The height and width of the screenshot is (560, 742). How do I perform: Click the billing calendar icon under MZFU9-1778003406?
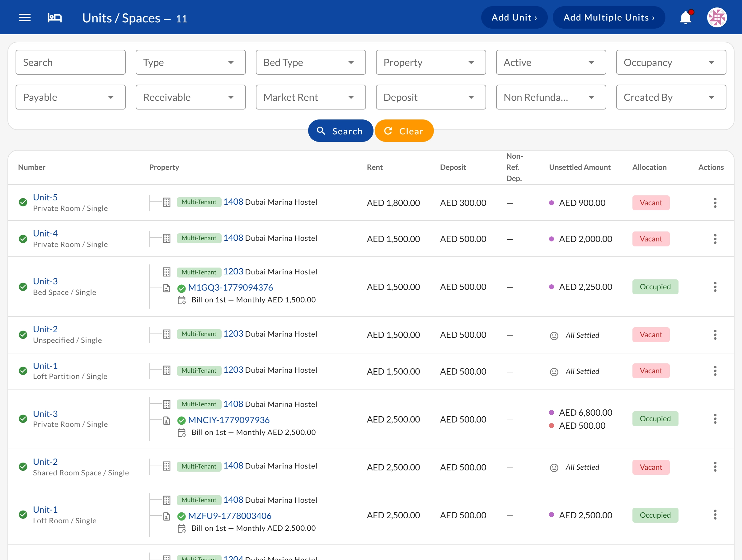coord(181,529)
